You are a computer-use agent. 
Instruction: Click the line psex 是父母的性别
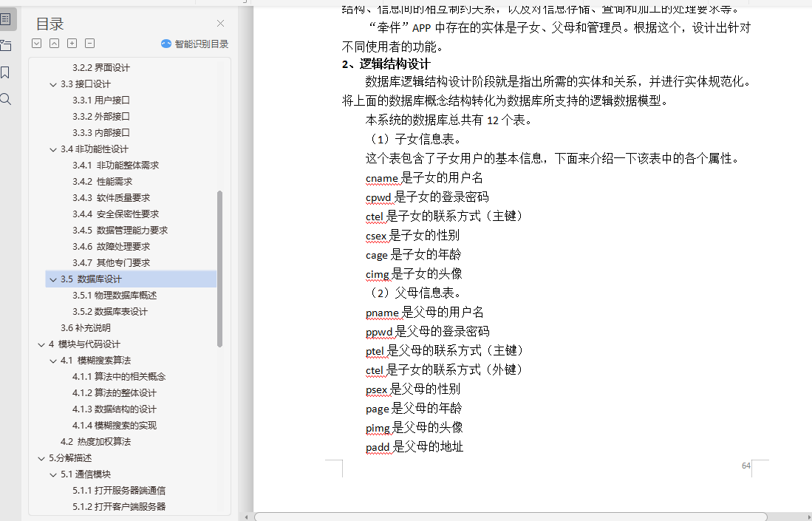point(413,389)
